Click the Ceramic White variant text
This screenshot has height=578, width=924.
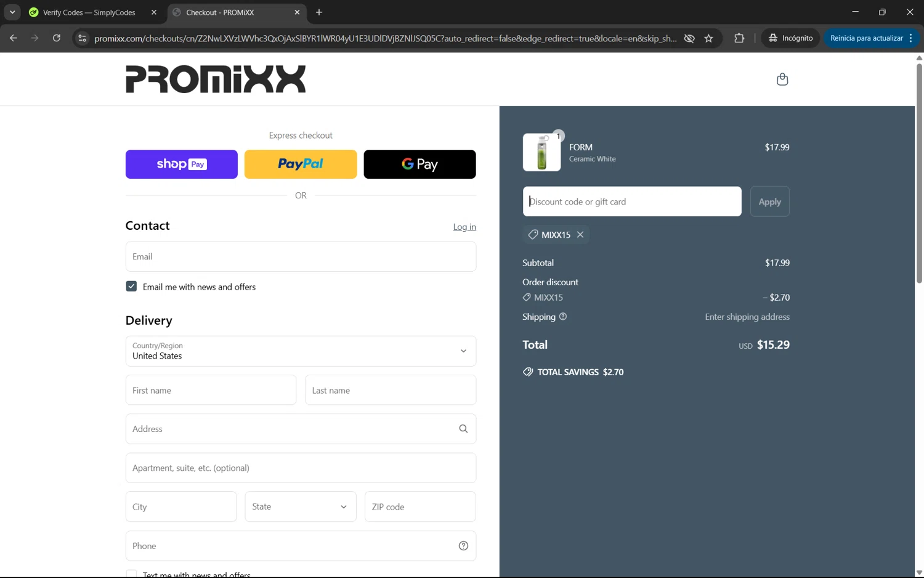(x=593, y=159)
